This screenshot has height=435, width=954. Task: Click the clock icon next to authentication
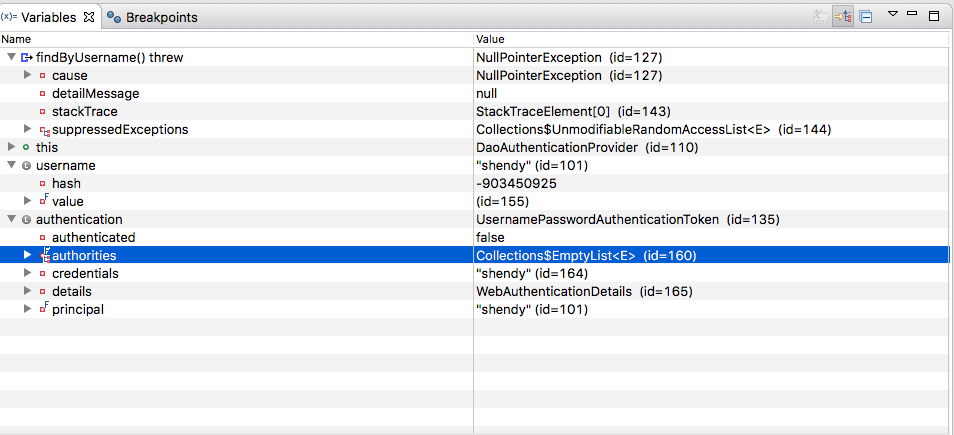pyautogui.click(x=26, y=220)
